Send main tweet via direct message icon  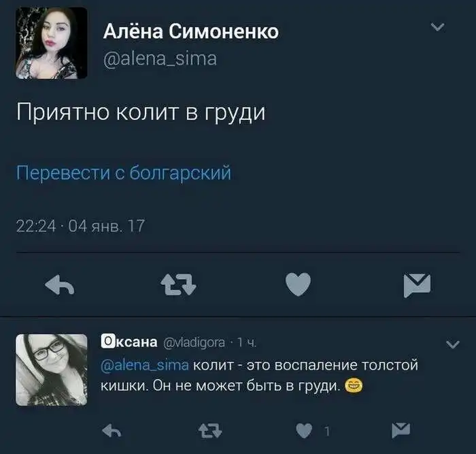[417, 285]
